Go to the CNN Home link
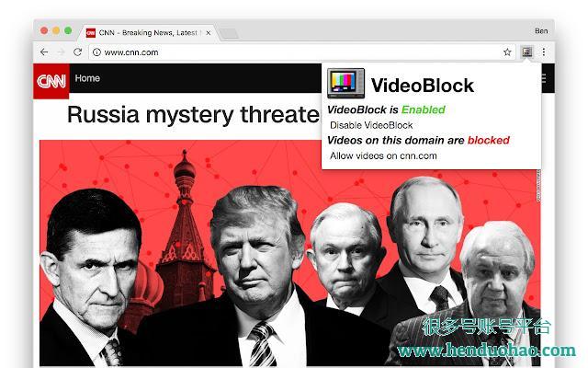 point(87,78)
